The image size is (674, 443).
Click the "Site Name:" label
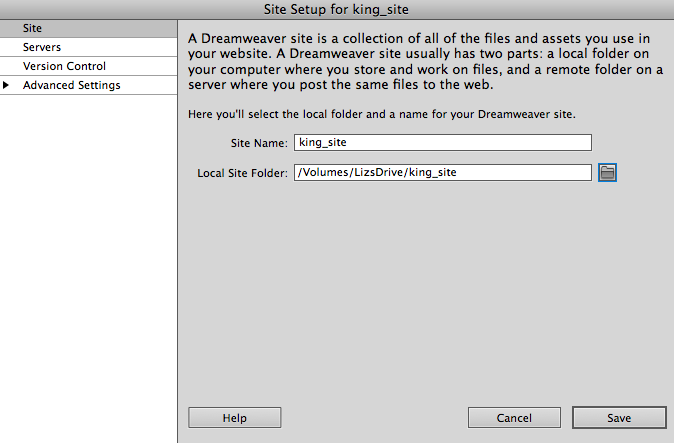tap(257, 143)
